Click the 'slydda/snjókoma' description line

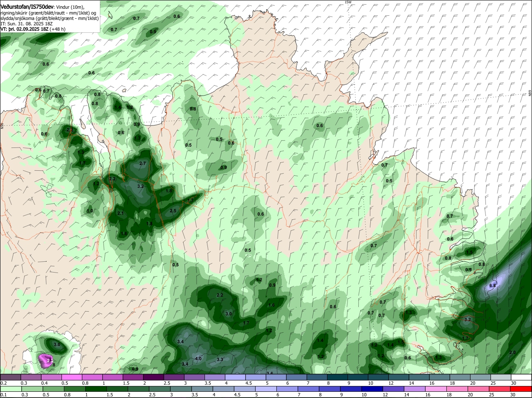pyautogui.click(x=49, y=18)
